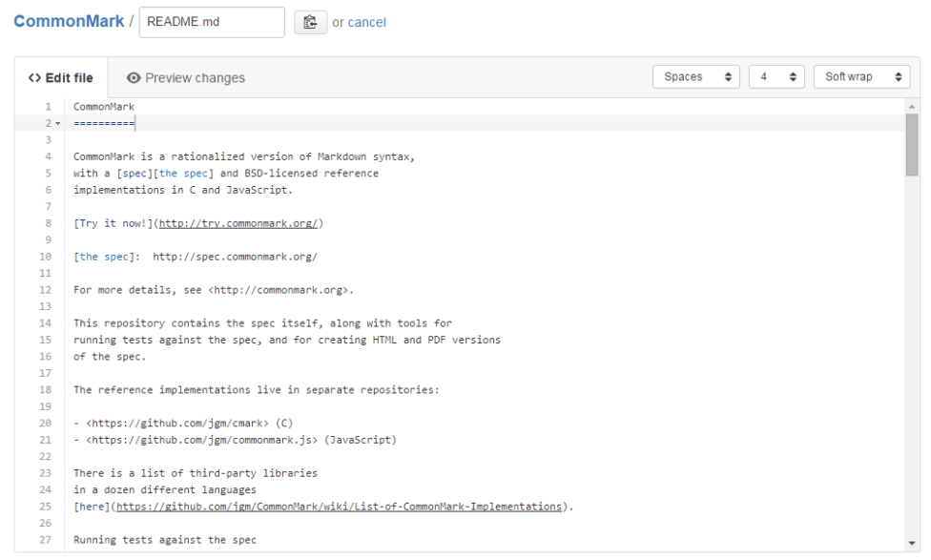Click 'This repository contains the spec itself' line 14

pyautogui.click(x=196, y=323)
